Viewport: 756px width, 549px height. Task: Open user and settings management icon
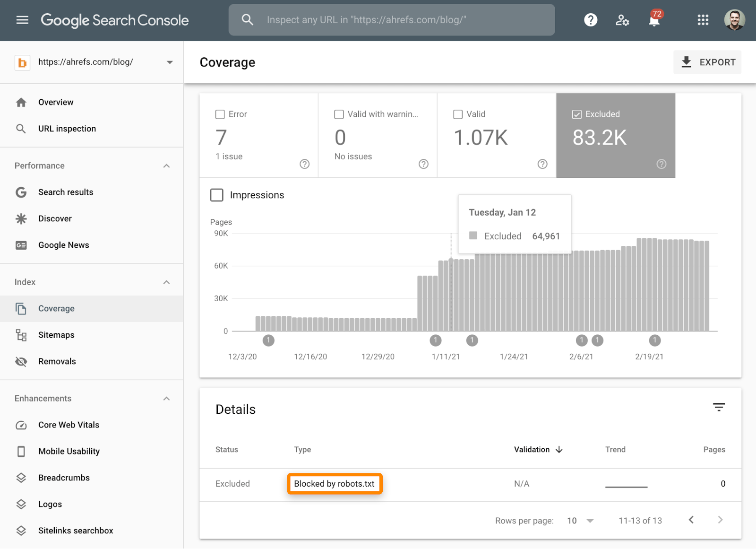pyautogui.click(x=622, y=20)
